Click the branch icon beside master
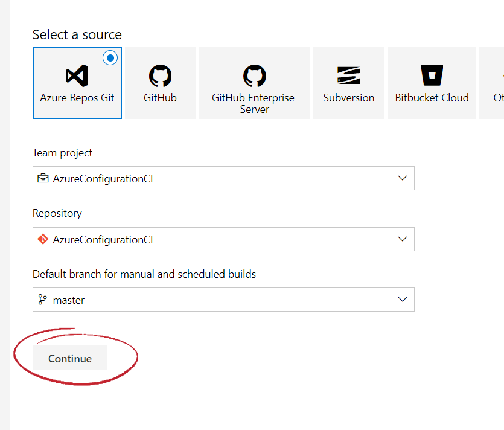The image size is (504, 430). 43,300
